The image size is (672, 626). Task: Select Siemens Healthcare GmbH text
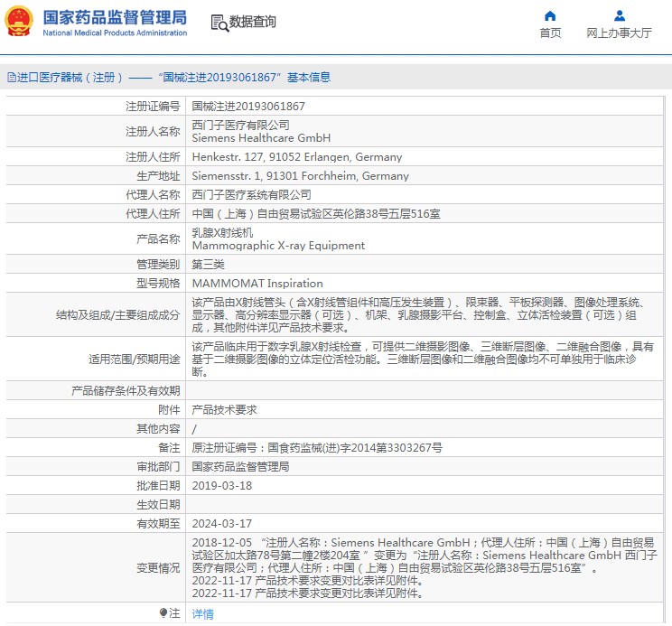(261, 138)
